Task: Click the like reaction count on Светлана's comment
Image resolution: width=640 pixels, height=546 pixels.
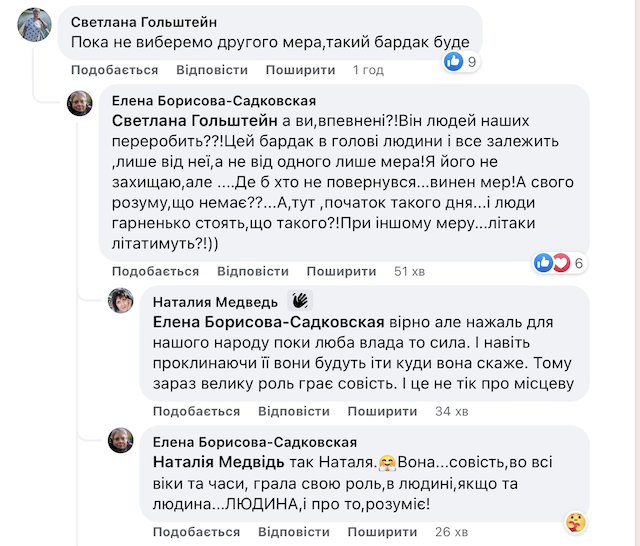Action: click(462, 62)
